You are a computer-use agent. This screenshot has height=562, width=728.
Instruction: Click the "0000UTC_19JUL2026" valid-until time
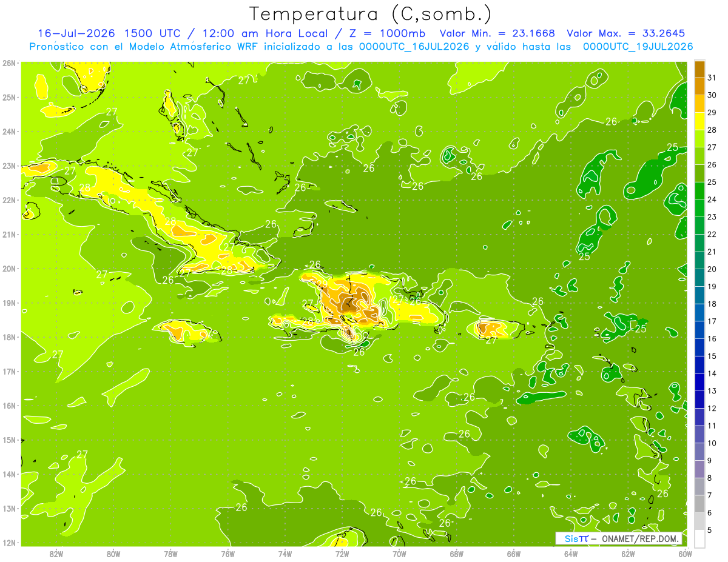click(x=638, y=46)
